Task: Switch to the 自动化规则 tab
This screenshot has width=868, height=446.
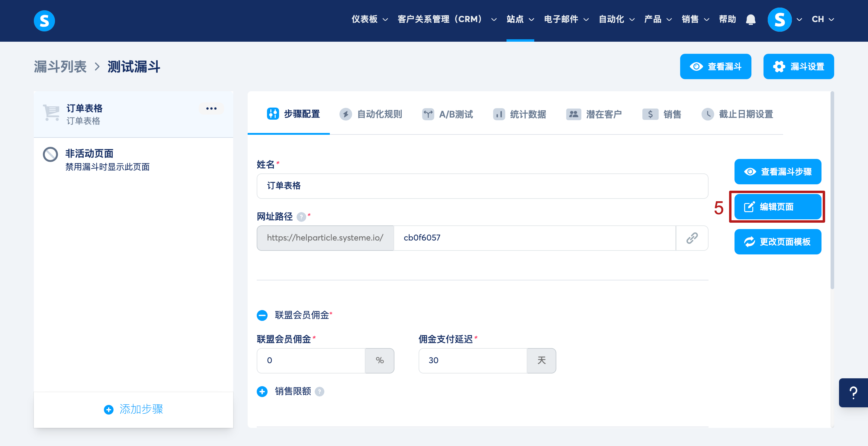Action: point(371,114)
